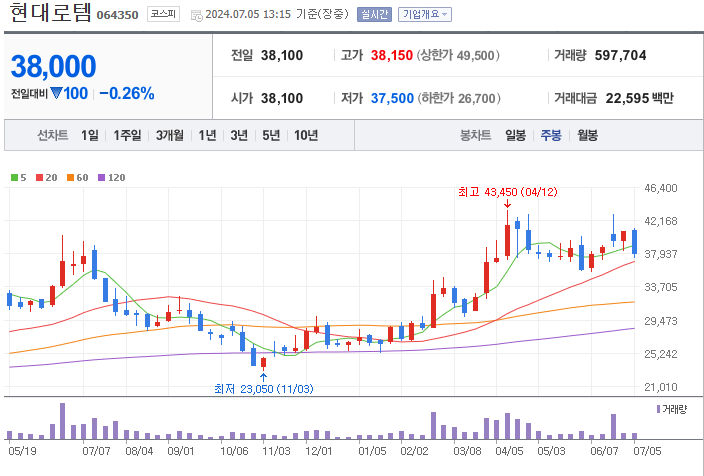Click the stock code 064350
Image resolution: width=704 pixels, height=476 pixels.
118,15
